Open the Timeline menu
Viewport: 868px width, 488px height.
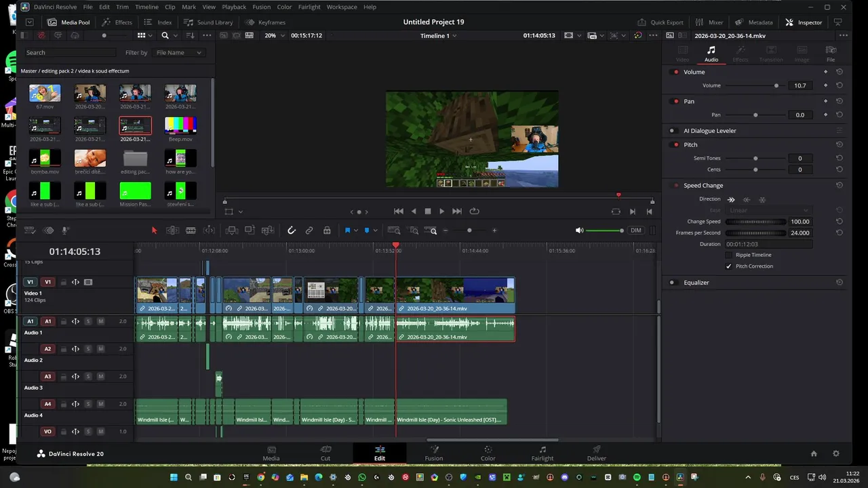[x=147, y=7]
